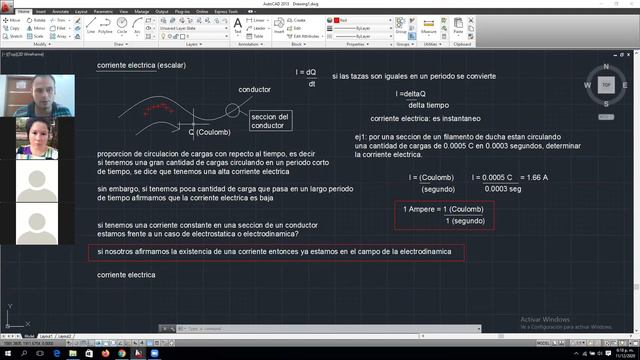Open Firefox from the taskbar
640x360 pixels.
105,353
